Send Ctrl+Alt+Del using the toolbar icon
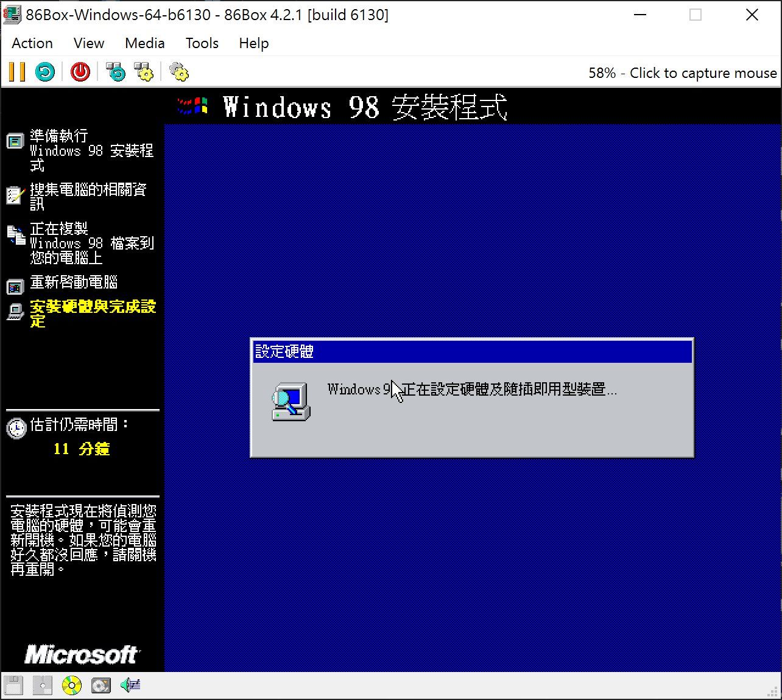The width and height of the screenshot is (782, 700). [115, 72]
